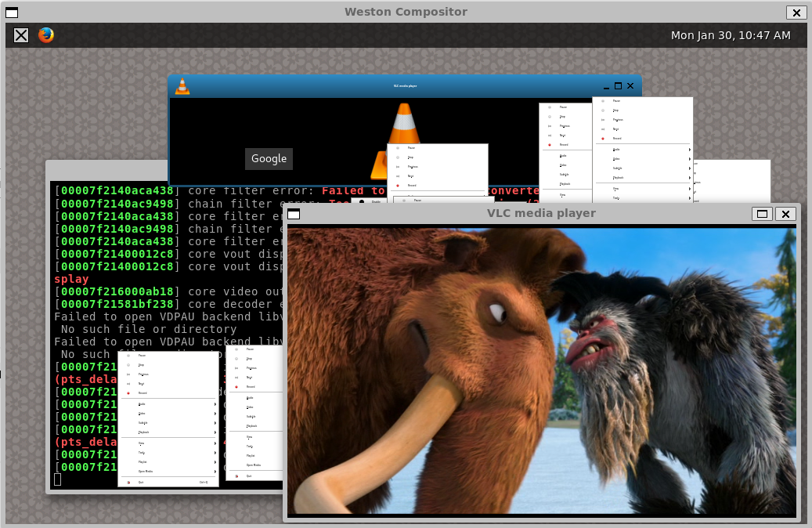Maximize the blue VLC media player window
The image size is (812, 528).
618,86
